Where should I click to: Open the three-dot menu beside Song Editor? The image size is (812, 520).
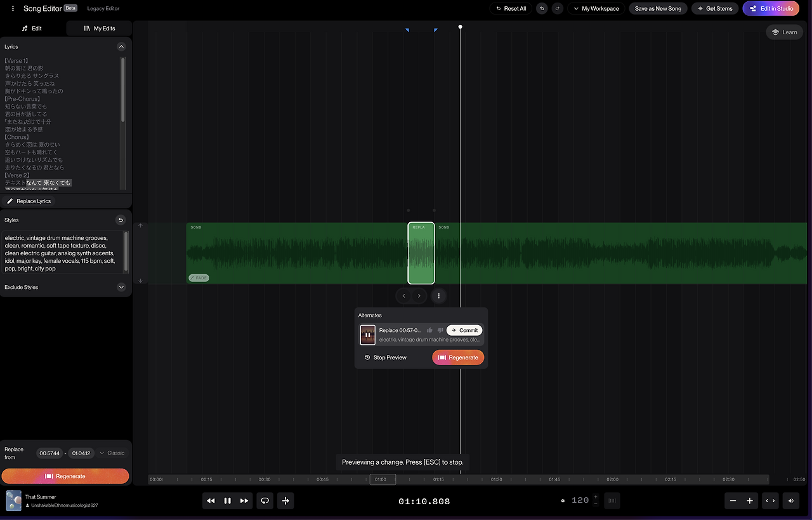click(13, 9)
